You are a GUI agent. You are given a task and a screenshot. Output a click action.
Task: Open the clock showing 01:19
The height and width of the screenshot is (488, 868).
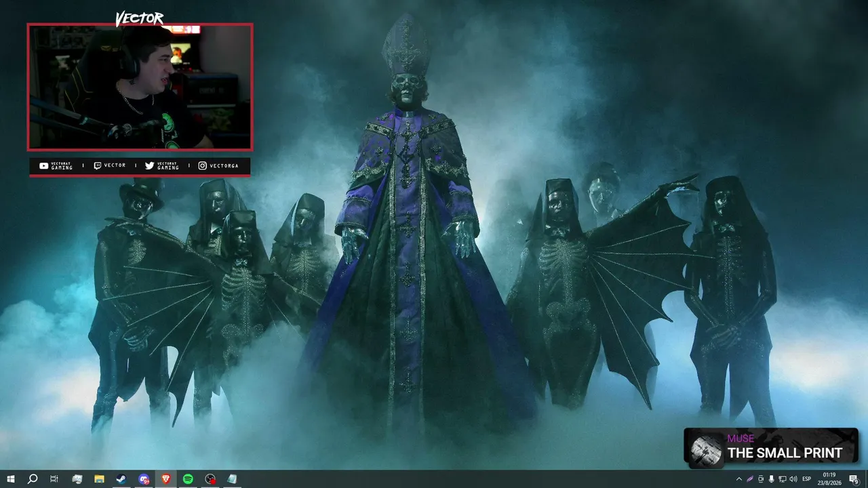tap(829, 479)
